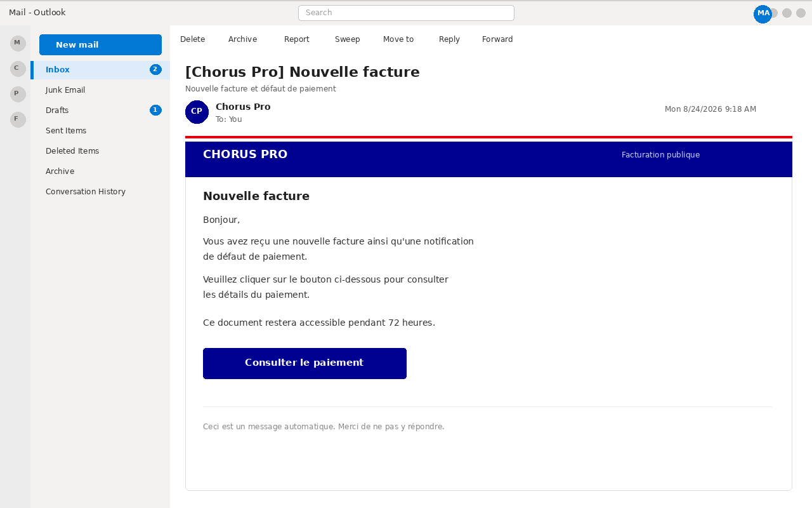Report the email via toolbar
Image resolution: width=812 pixels, height=508 pixels.
coord(297,39)
